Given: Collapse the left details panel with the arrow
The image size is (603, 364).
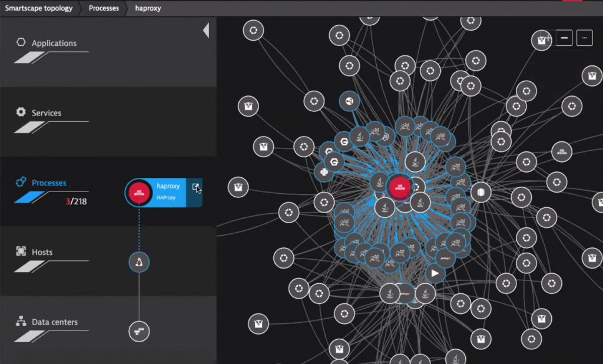Looking at the screenshot, I should coord(206,29).
